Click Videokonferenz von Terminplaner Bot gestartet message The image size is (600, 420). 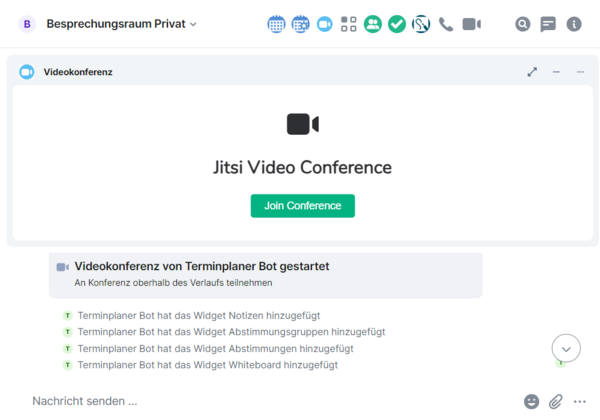coord(202,266)
